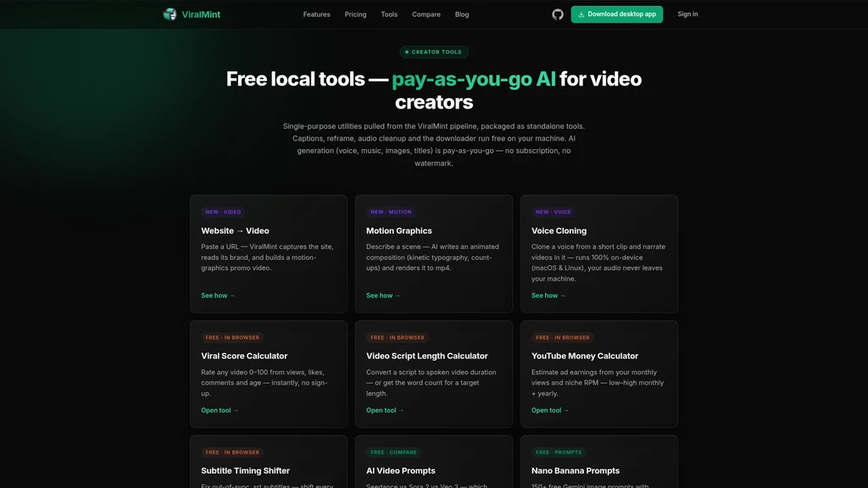Open tool for Viral Score Calculator

point(220,410)
